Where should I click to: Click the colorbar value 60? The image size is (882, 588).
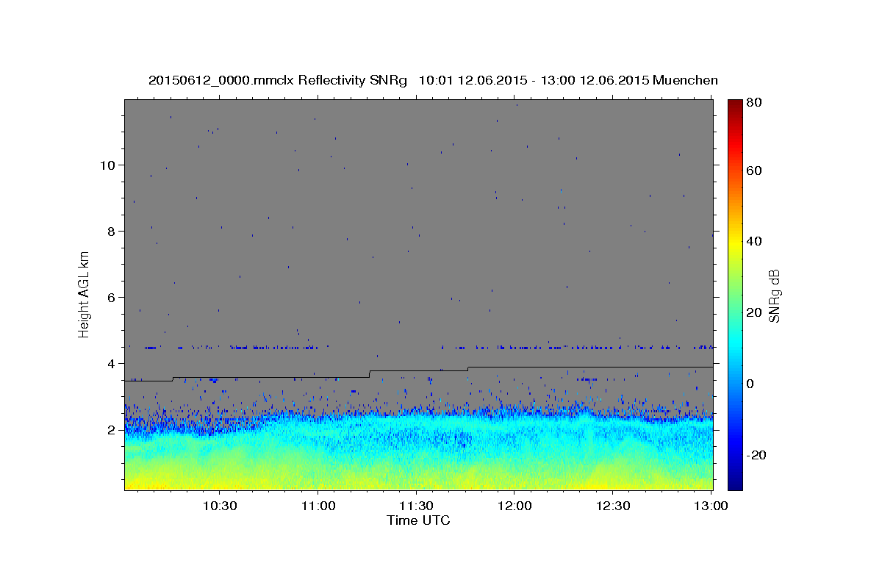click(755, 171)
